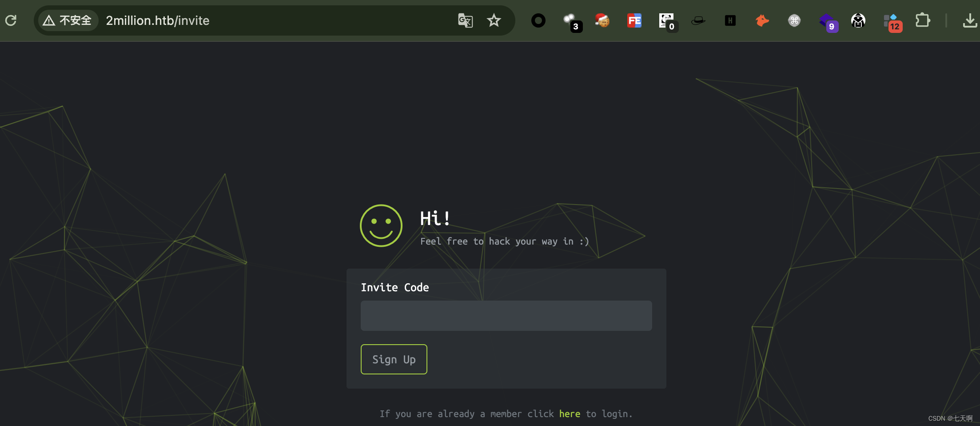Open Google Translate for this page
The image size is (980, 426).
click(x=465, y=20)
